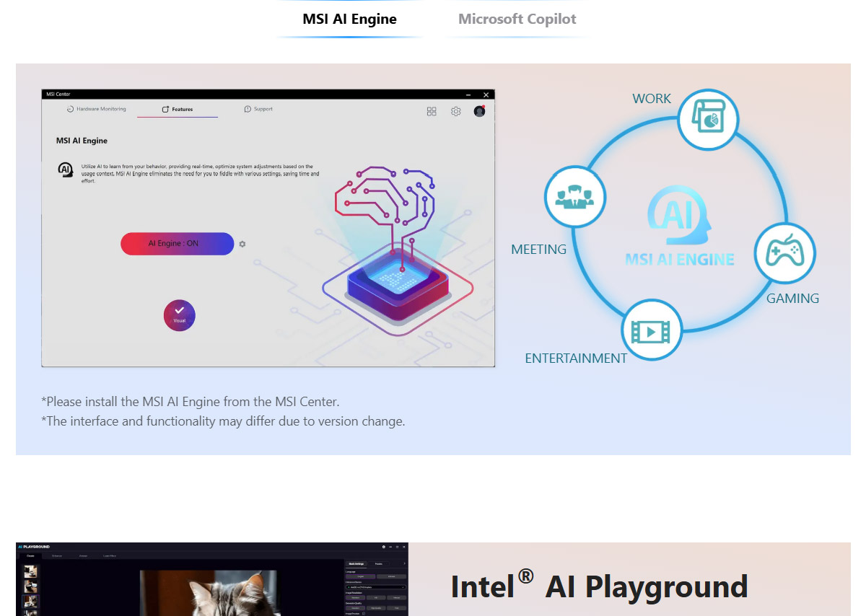This screenshot has width=866, height=616.
Task: Open the gear settings beside the AI Engine toggle
Action: tap(242, 244)
